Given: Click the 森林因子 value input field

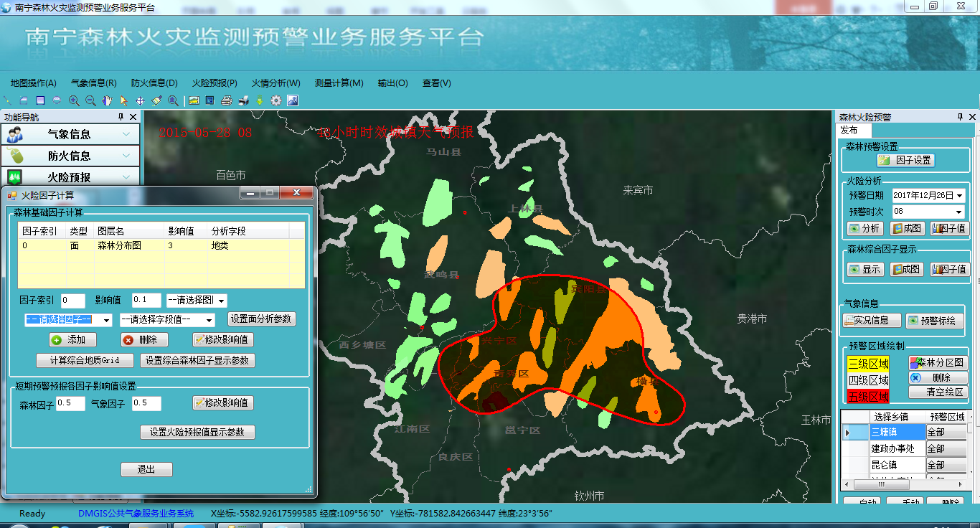Looking at the screenshot, I should 70,404.
